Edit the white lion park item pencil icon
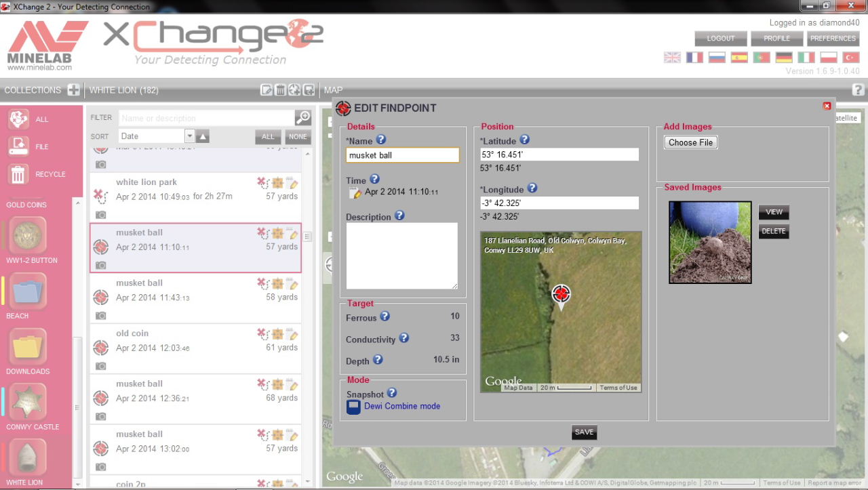 293,183
